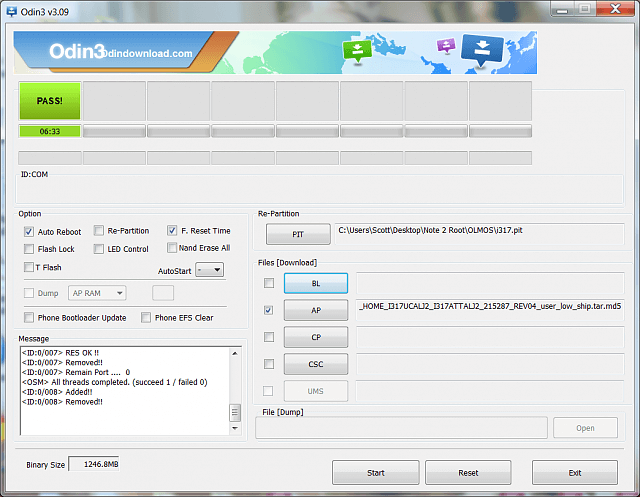Image resolution: width=640 pixels, height=497 pixels.
Task: Close the Odin3 window
Action: coord(613,7)
